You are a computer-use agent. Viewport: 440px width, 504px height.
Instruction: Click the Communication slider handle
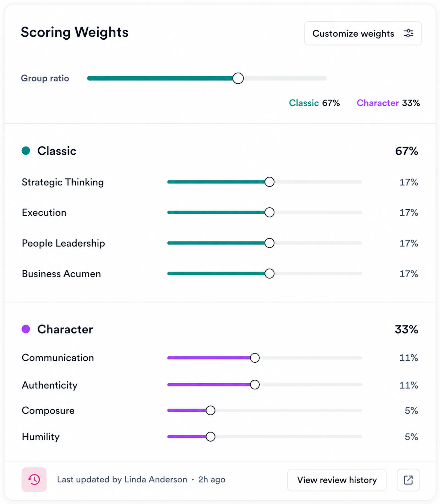[x=255, y=358]
